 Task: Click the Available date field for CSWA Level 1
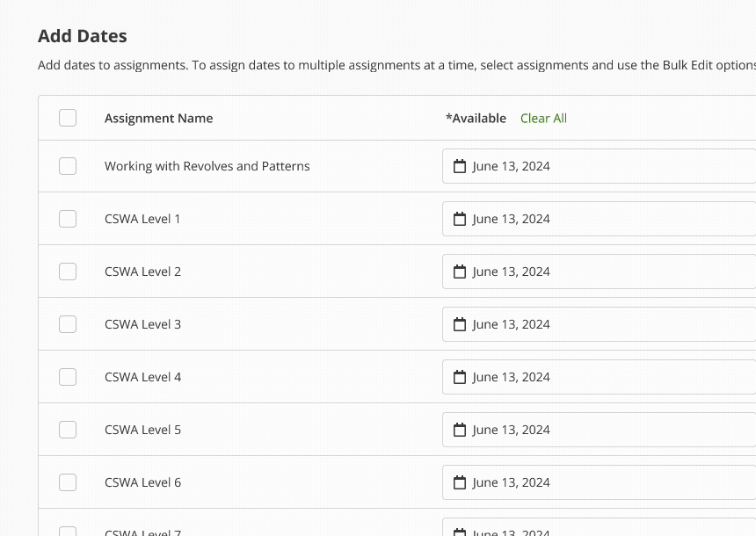click(599, 219)
